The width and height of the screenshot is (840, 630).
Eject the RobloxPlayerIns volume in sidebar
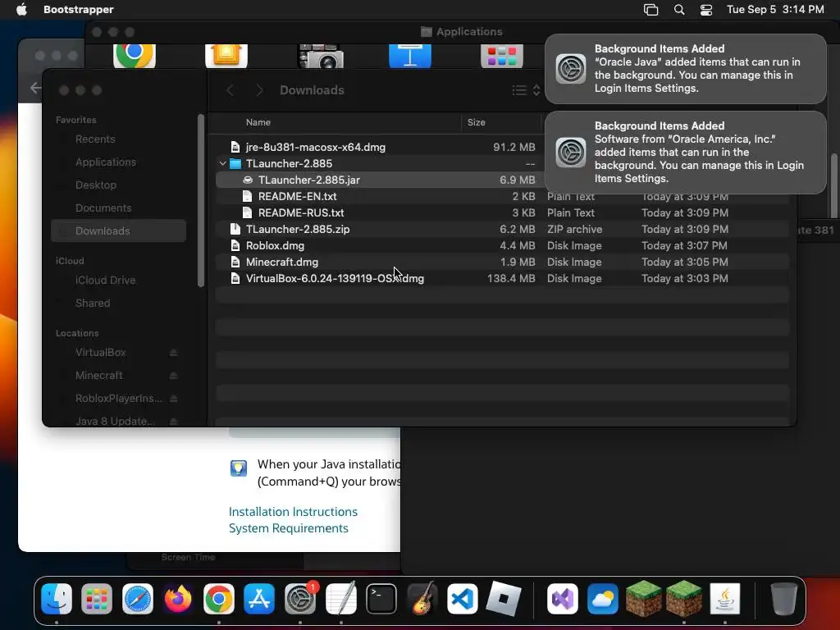tap(174, 399)
